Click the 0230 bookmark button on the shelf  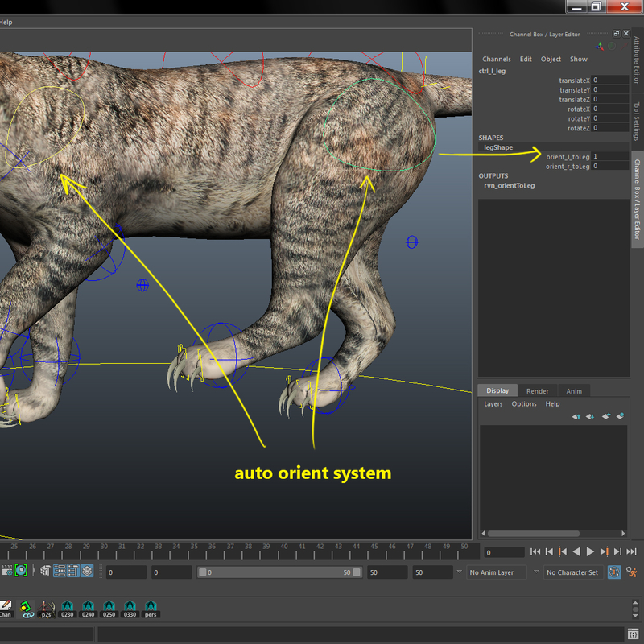68,609
